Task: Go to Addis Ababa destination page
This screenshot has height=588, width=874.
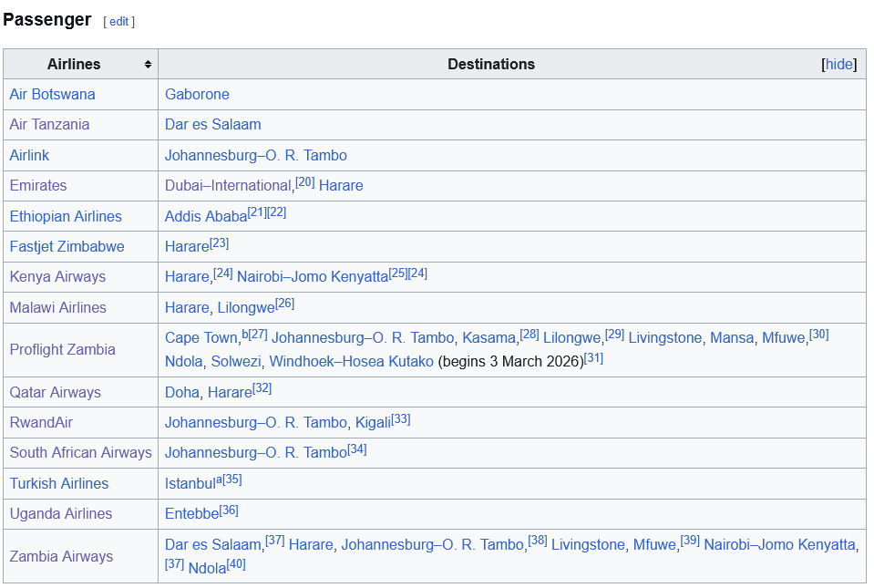Action: point(206,217)
